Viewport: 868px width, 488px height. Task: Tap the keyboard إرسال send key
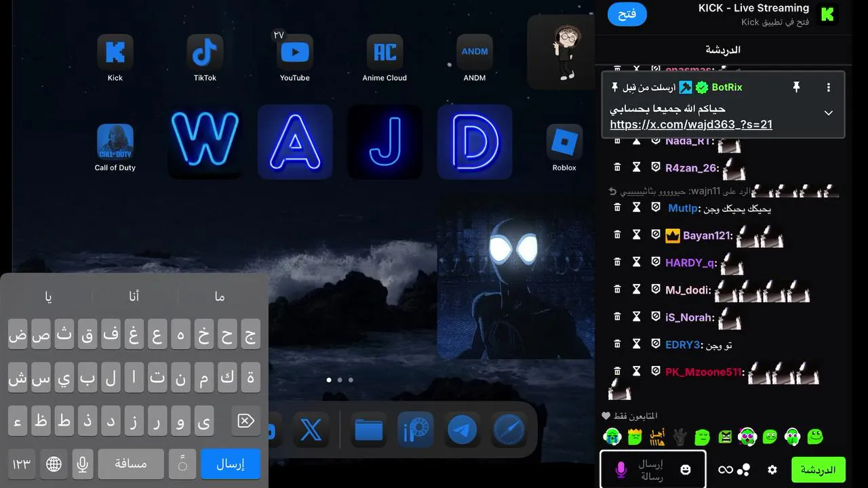pyautogui.click(x=231, y=464)
